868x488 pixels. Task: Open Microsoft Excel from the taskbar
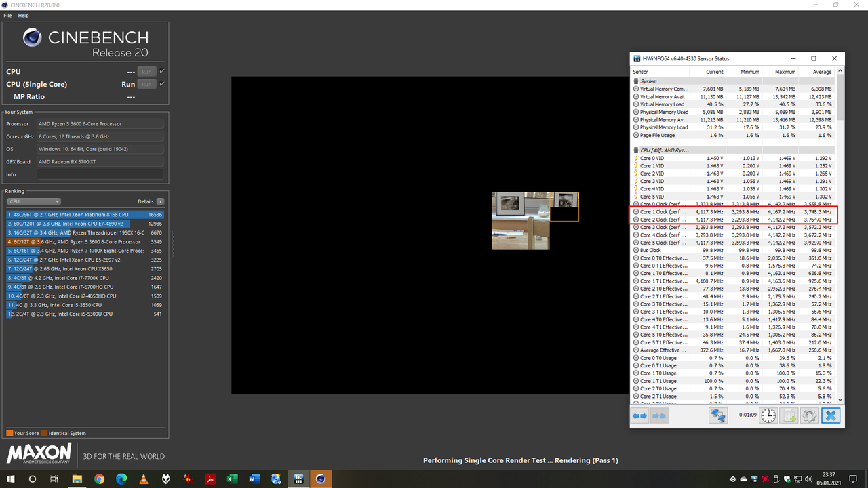(232, 479)
